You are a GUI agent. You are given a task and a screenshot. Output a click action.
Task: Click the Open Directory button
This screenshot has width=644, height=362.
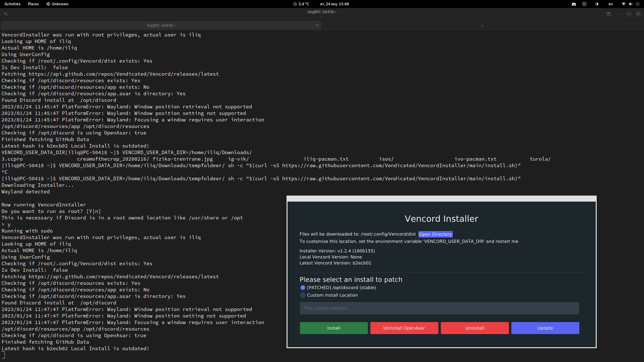(435, 234)
